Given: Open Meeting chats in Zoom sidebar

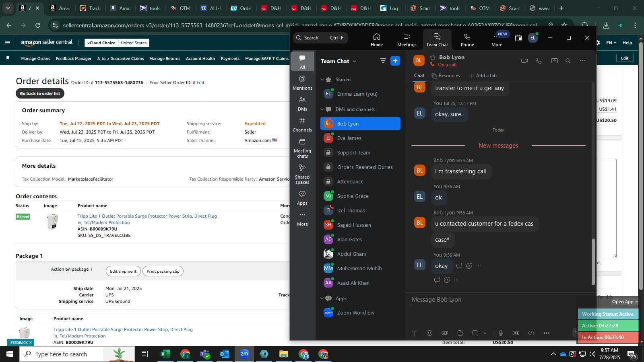Looking at the screenshot, I should (302, 148).
